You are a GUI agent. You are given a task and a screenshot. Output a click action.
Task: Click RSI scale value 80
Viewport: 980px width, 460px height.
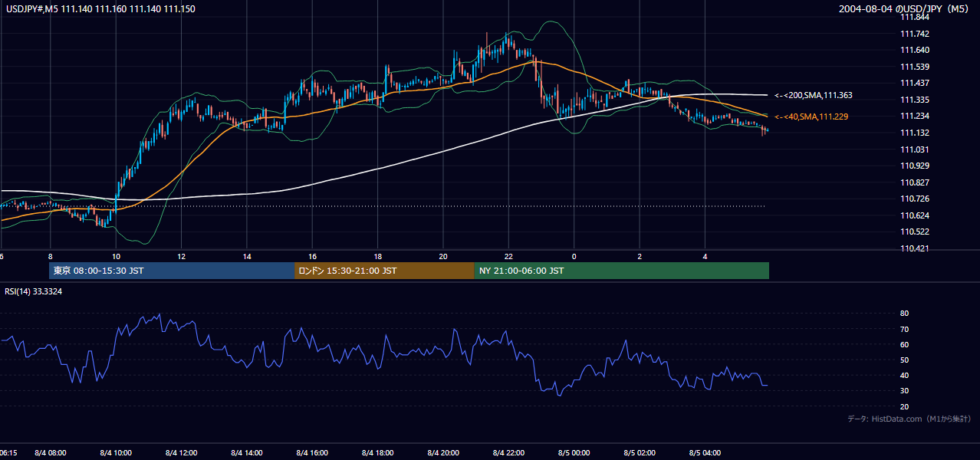[x=905, y=314]
